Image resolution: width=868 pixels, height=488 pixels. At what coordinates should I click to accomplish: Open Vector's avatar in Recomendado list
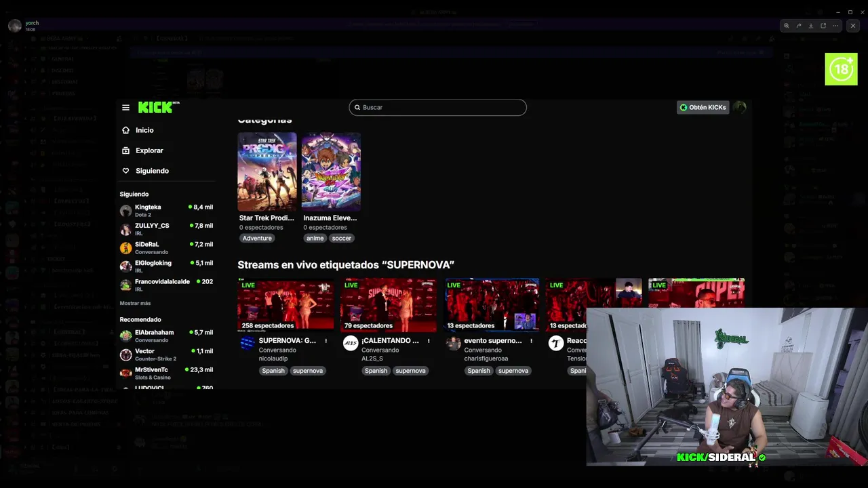(x=125, y=354)
